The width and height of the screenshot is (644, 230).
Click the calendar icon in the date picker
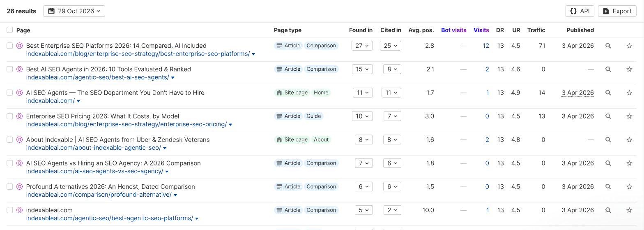51,11
